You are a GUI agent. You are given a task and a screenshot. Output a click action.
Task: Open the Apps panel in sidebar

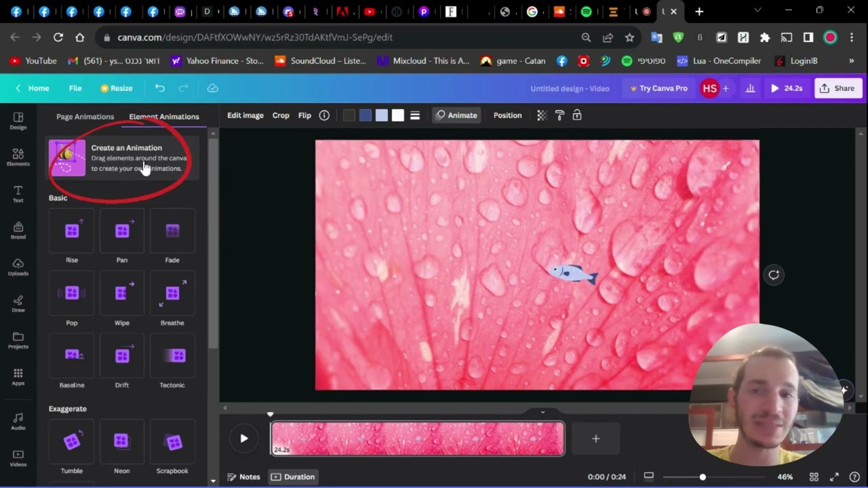click(18, 377)
